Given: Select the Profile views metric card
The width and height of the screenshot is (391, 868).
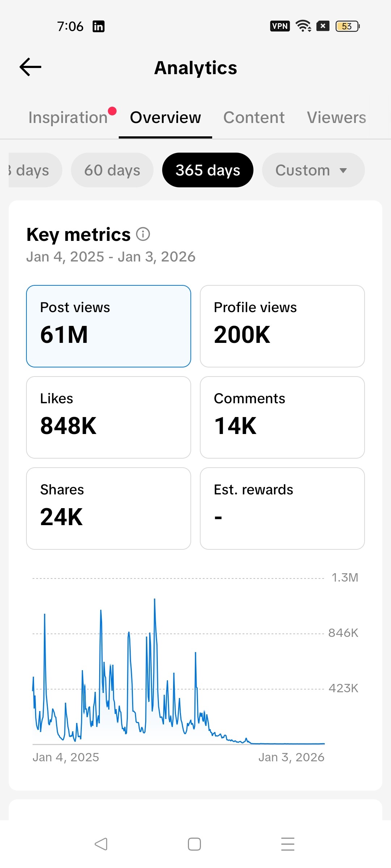Looking at the screenshot, I should point(282,326).
